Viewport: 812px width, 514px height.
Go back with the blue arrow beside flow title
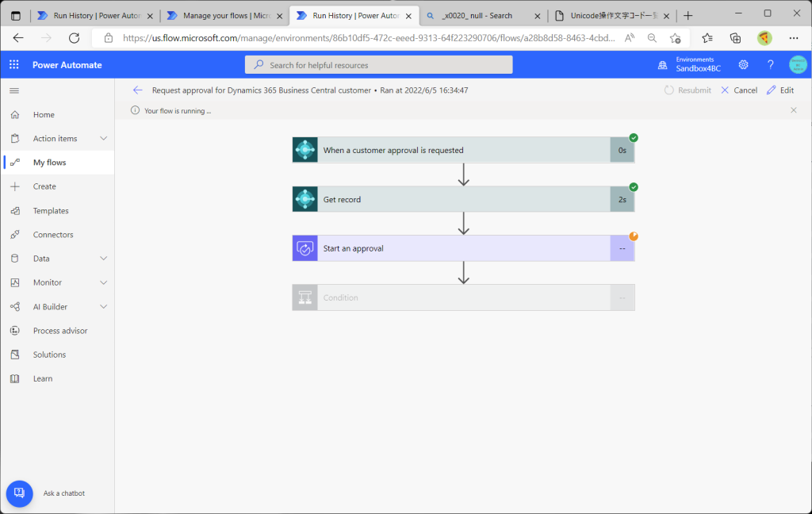[137, 90]
